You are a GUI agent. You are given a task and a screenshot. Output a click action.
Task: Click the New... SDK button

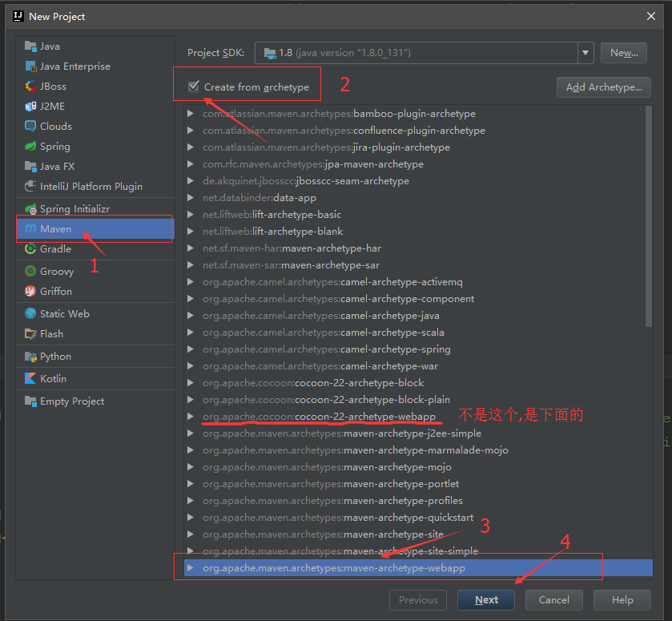point(624,53)
